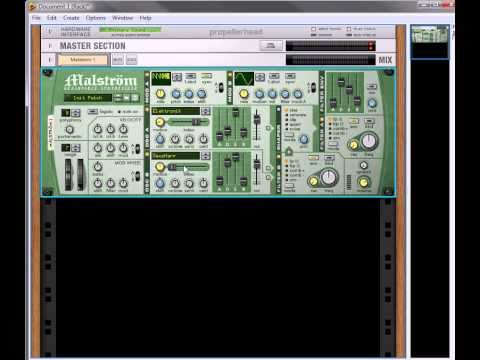Open the Options menu
This screenshot has width=480, height=360.
tap(96, 18)
